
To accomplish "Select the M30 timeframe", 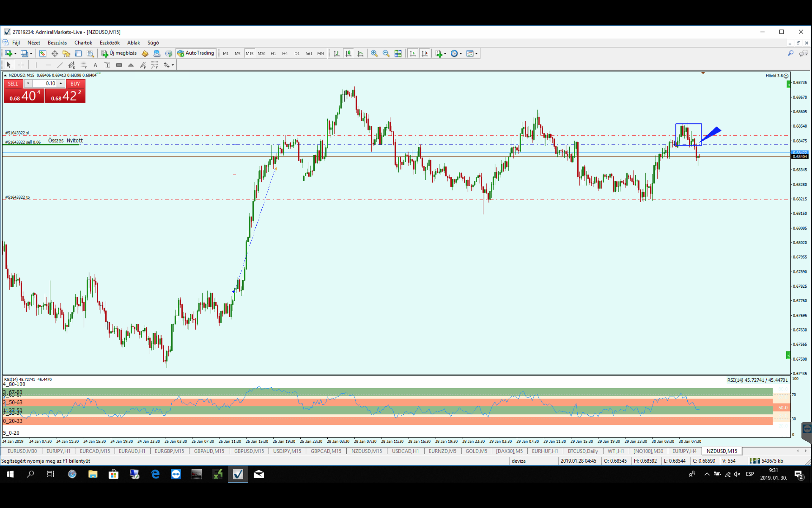I will click(x=261, y=53).
